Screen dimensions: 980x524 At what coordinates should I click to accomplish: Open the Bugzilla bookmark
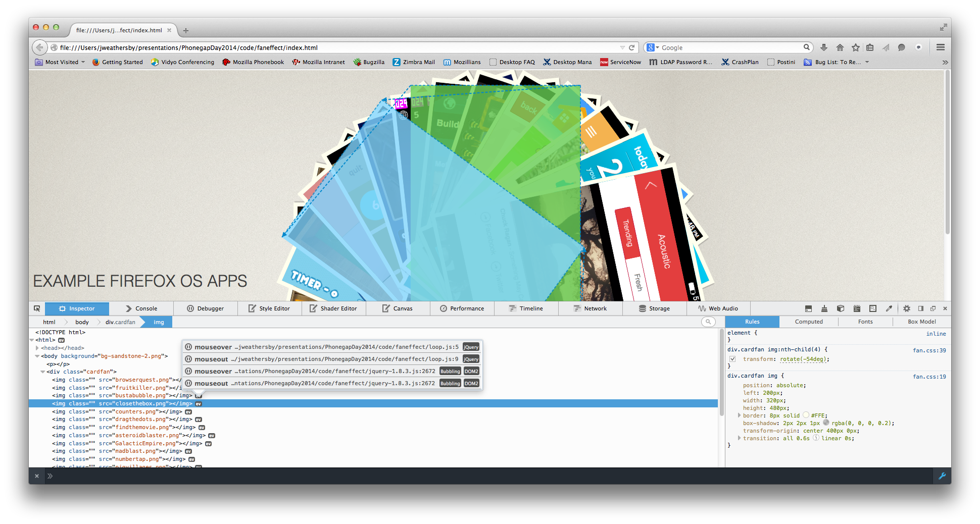click(369, 62)
